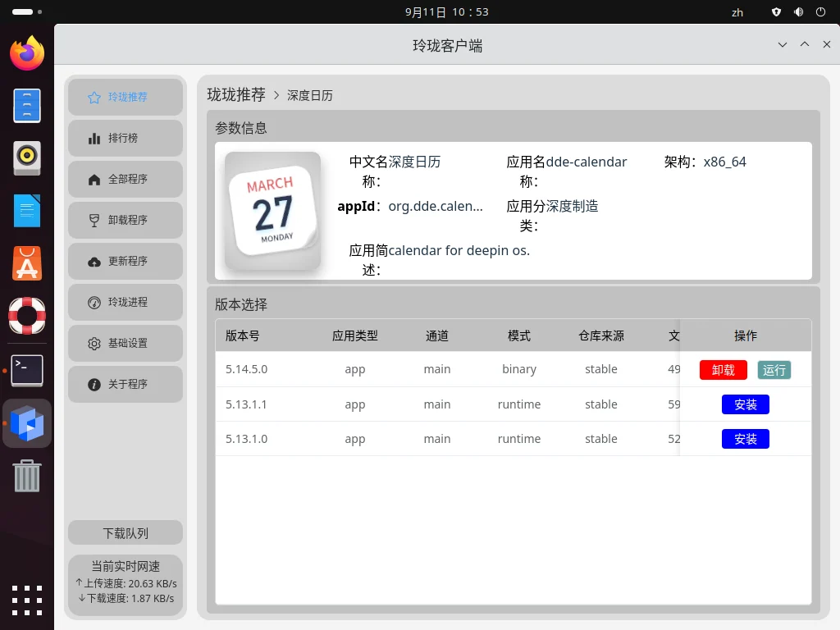Open the Ubuntu Software store dock icon
The height and width of the screenshot is (630, 840).
[27, 263]
